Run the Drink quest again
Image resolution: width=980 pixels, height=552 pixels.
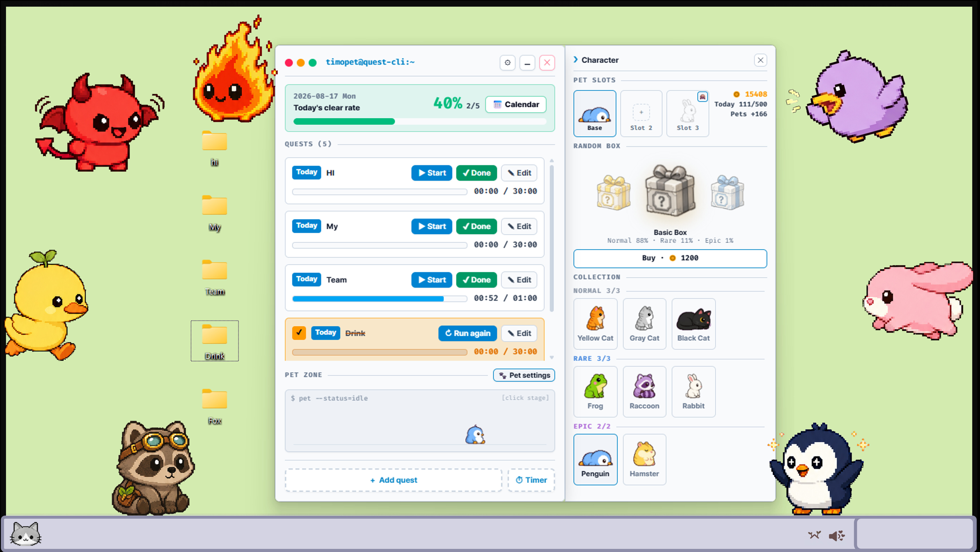(x=468, y=334)
